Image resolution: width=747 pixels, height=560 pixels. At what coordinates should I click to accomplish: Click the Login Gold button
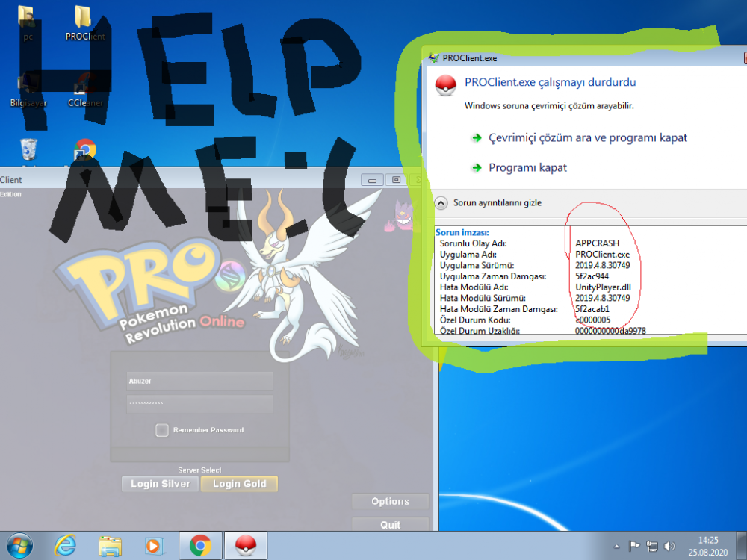[x=239, y=484]
